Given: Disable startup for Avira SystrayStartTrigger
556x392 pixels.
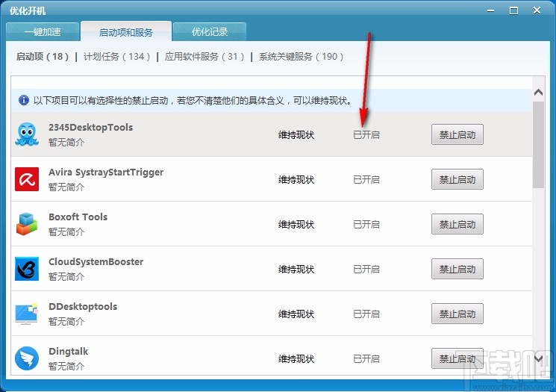Looking at the screenshot, I should [x=457, y=179].
